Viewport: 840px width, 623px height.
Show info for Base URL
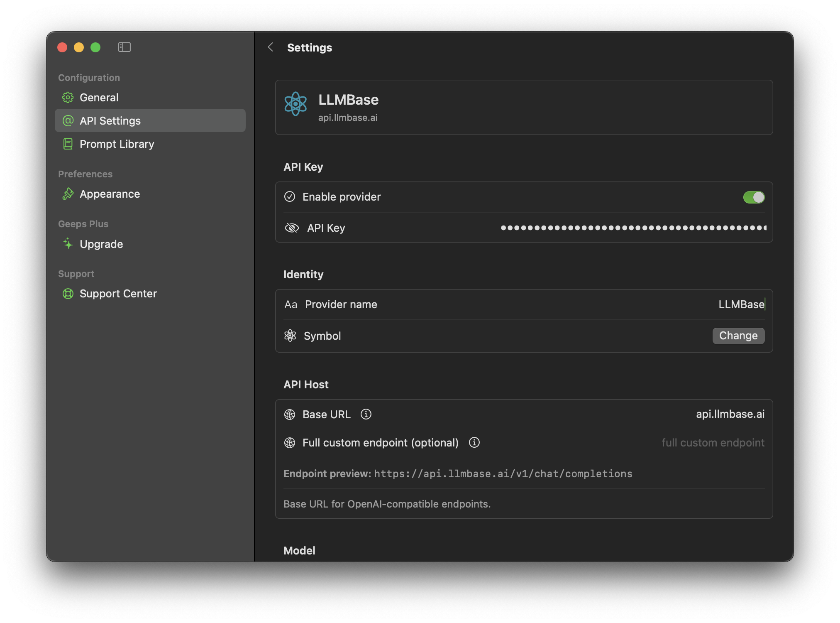[x=366, y=414]
